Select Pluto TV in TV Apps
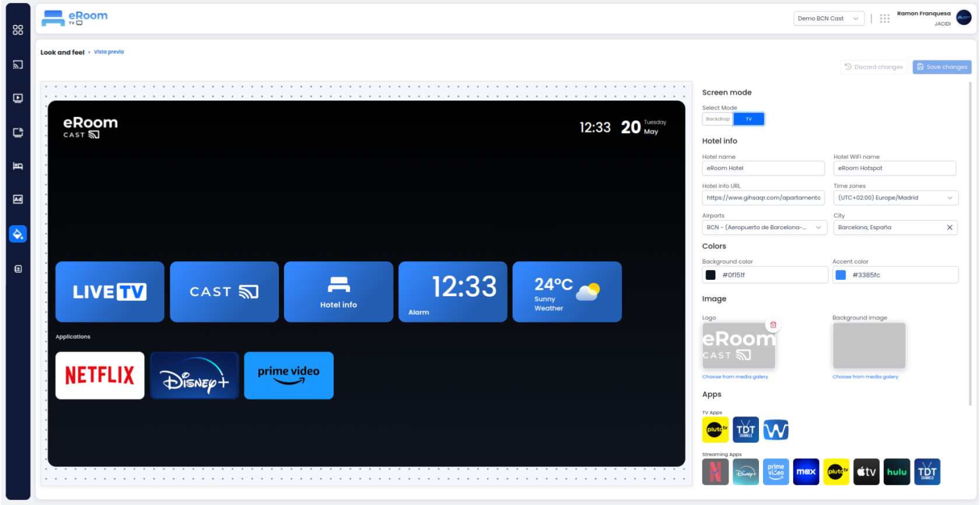Screen dimensions: 980x505 [x=716, y=430]
